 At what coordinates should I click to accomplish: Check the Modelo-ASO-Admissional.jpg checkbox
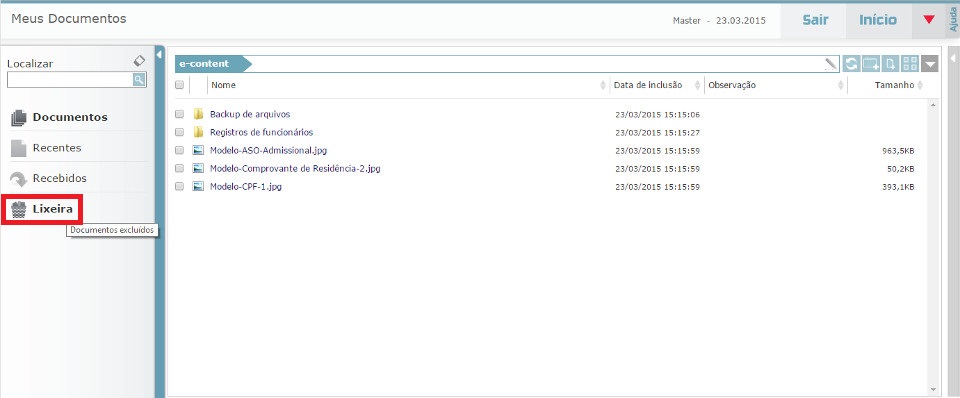point(179,150)
